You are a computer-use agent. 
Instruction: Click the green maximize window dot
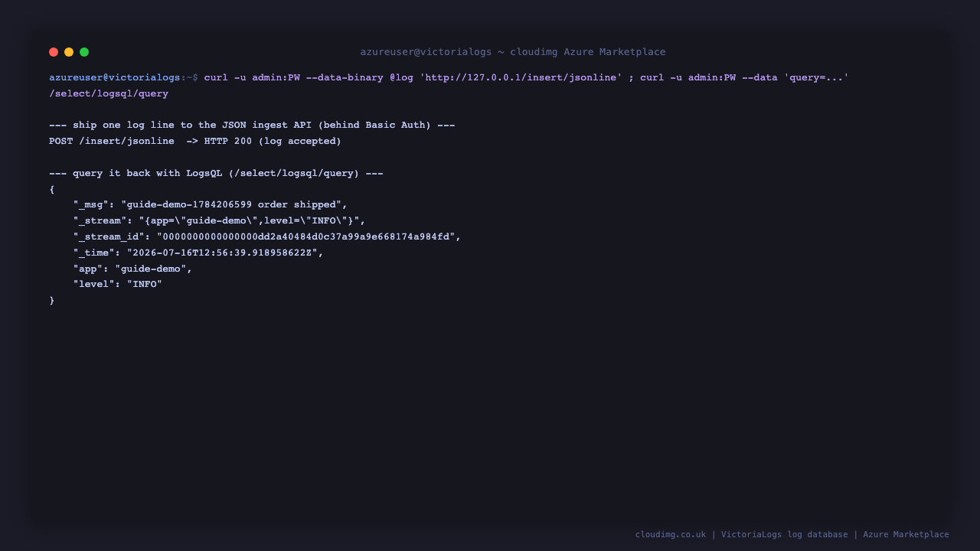tap(84, 52)
